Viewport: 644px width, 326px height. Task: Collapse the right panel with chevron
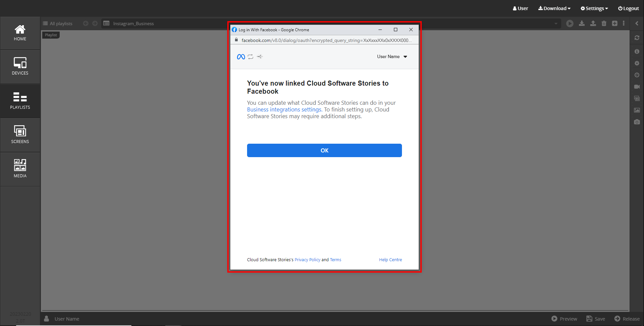[x=637, y=24]
